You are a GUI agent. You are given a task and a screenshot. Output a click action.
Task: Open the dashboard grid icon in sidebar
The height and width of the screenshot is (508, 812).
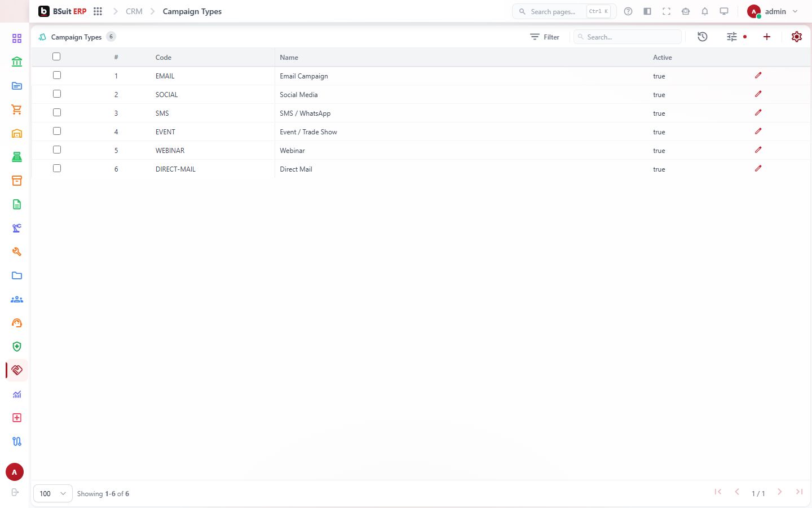click(x=17, y=38)
